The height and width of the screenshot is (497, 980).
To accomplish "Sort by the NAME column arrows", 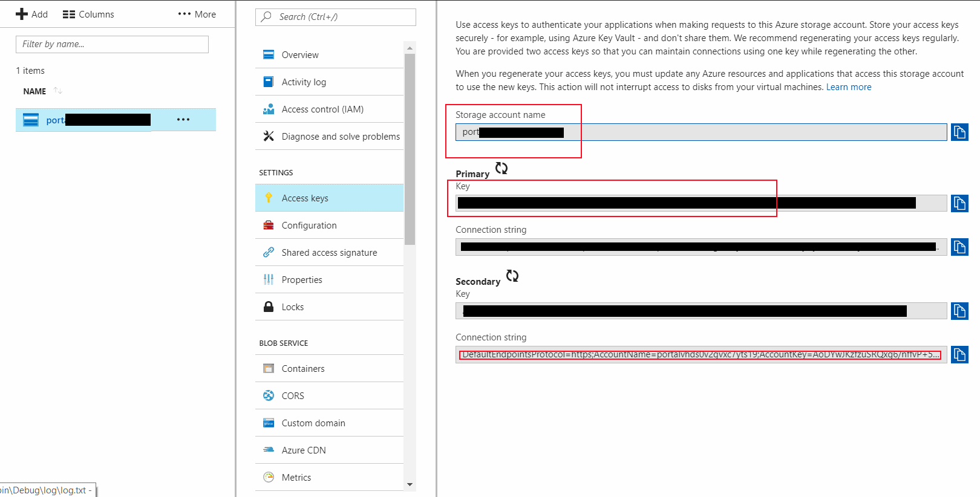I will 58,91.
